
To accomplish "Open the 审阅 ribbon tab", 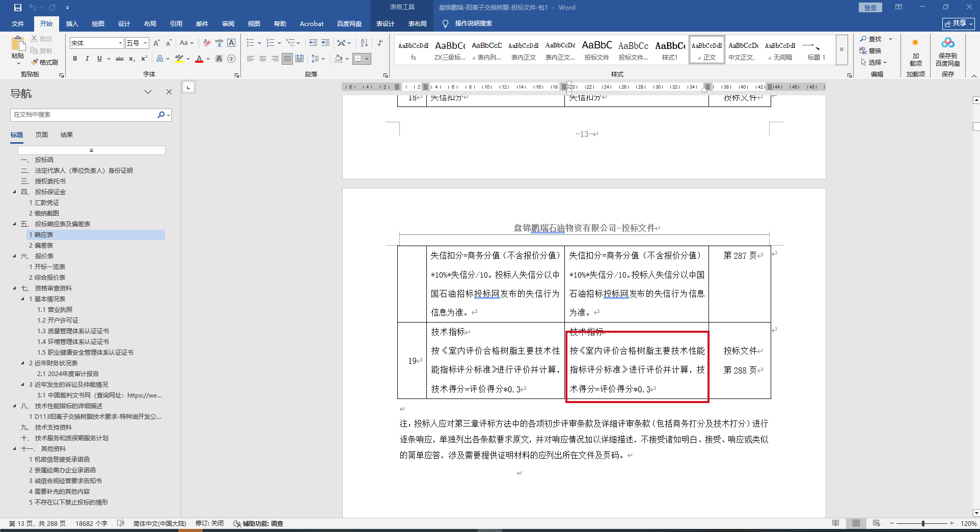I will pos(228,23).
